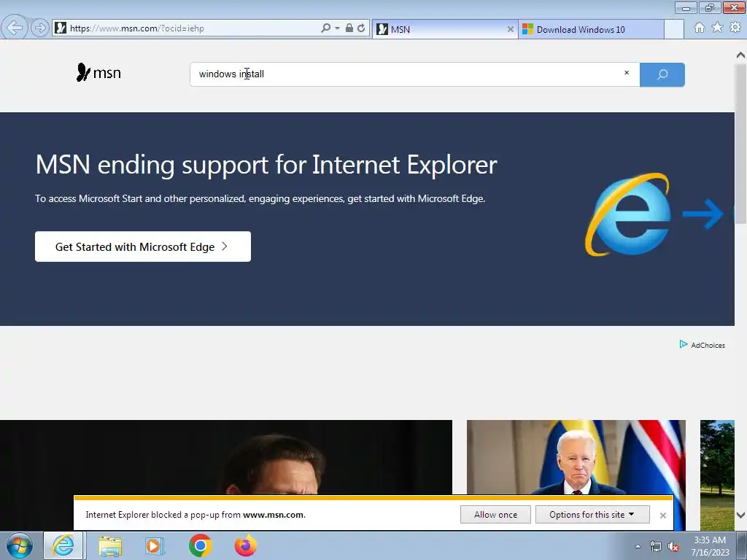747x560 pixels.
Task: Switch to the MSN tab
Action: point(445,29)
